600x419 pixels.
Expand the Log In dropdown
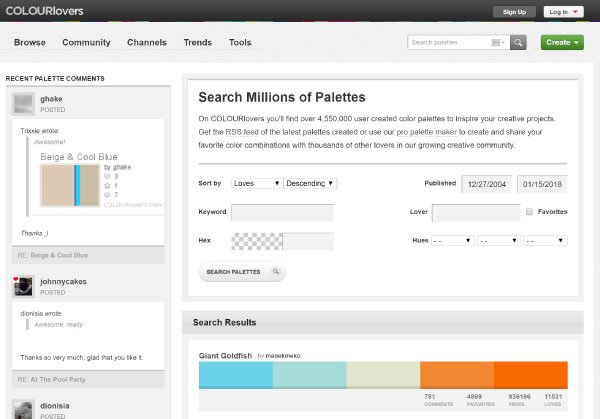click(563, 12)
